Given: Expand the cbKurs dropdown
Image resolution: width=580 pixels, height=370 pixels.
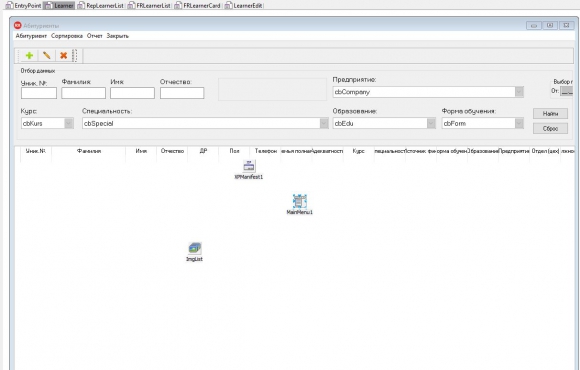Looking at the screenshot, I should coord(69,123).
